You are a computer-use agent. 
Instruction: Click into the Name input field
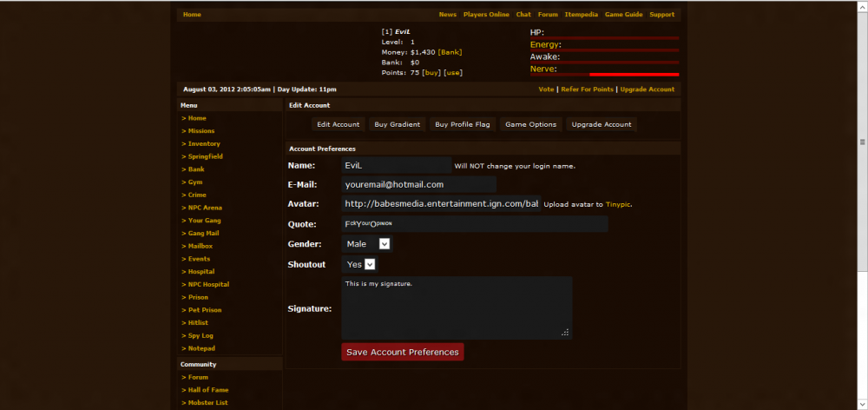(396, 165)
